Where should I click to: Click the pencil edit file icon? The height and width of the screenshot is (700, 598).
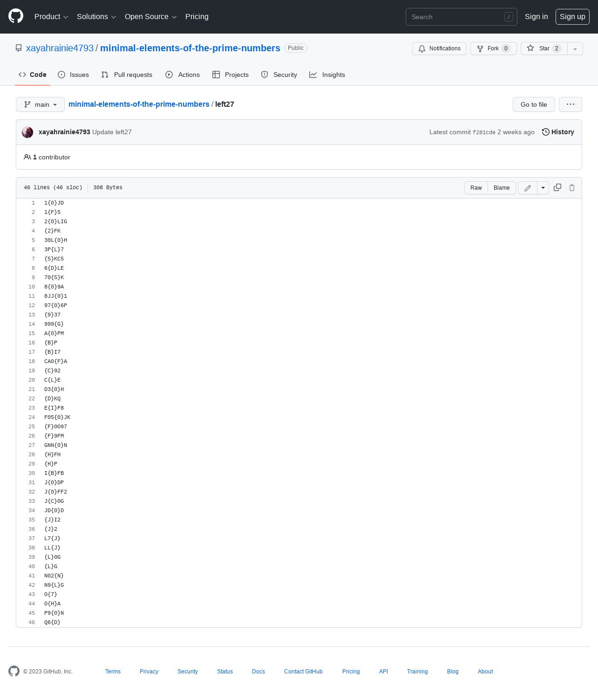tap(528, 188)
